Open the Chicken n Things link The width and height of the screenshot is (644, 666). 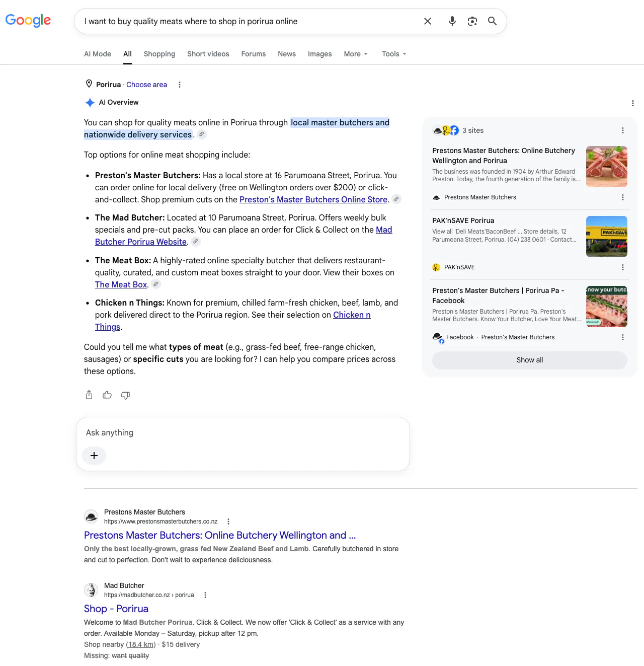tap(233, 321)
